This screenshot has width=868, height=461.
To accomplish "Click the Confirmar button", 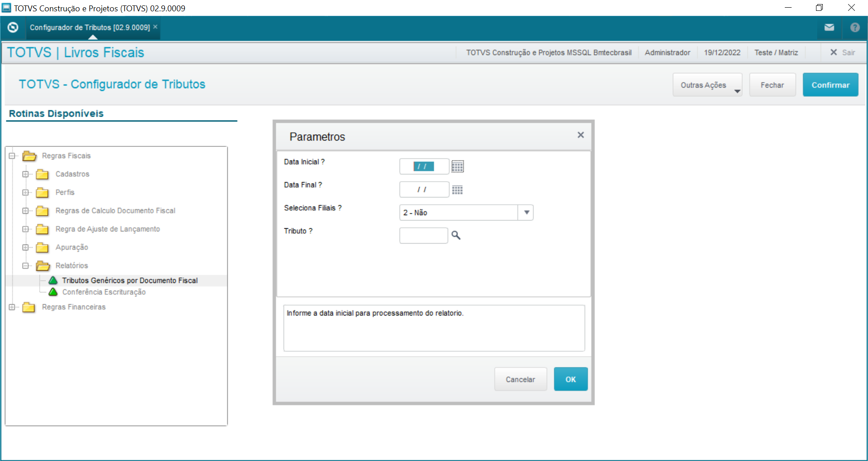I will (x=830, y=85).
